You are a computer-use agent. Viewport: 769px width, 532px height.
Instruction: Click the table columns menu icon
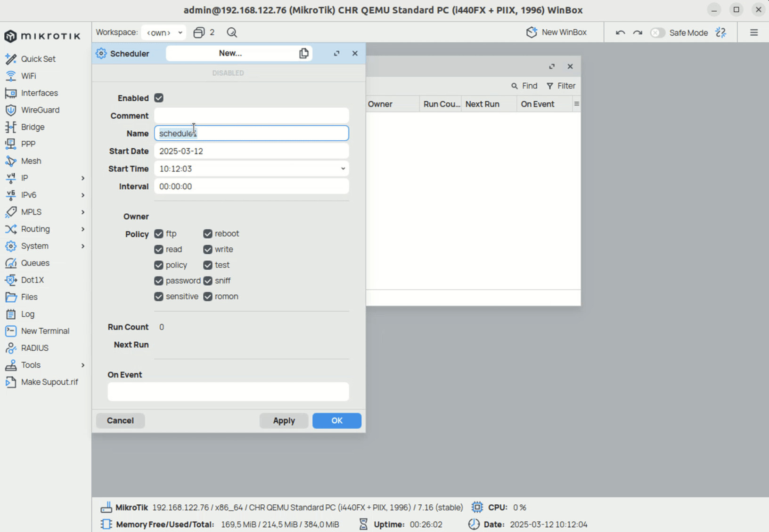[576, 104]
